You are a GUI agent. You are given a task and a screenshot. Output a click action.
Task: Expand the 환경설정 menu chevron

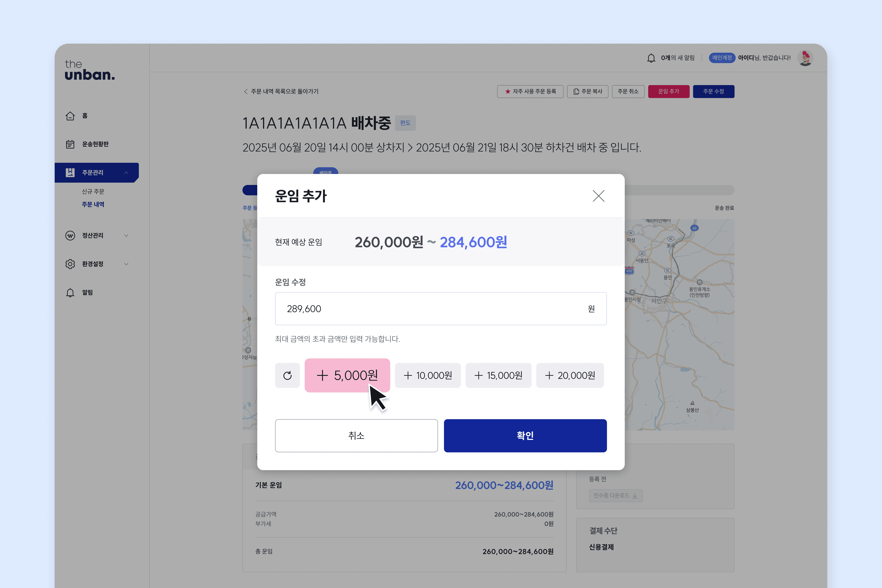126,264
